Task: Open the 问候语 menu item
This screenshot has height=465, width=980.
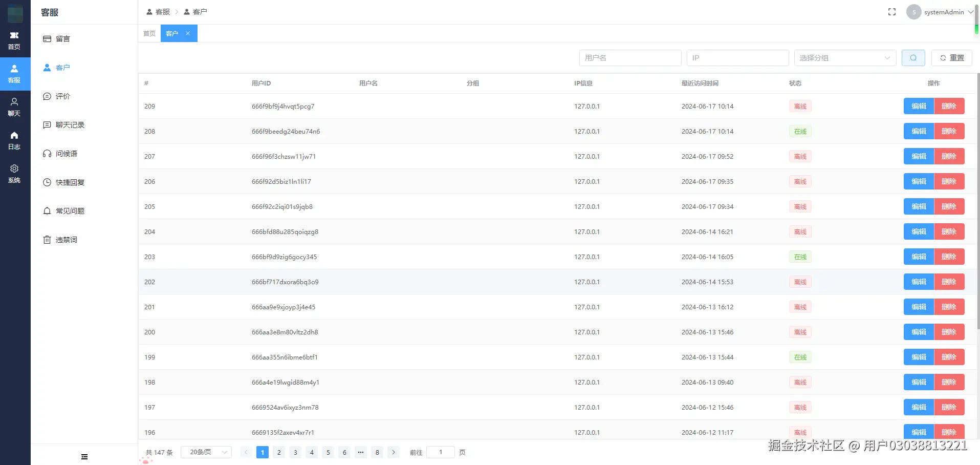Action: (84, 154)
